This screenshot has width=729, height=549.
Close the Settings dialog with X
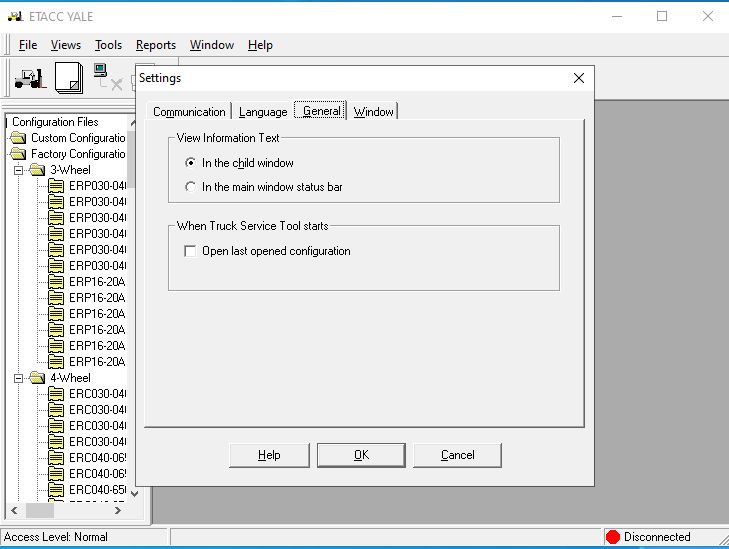[x=579, y=78]
